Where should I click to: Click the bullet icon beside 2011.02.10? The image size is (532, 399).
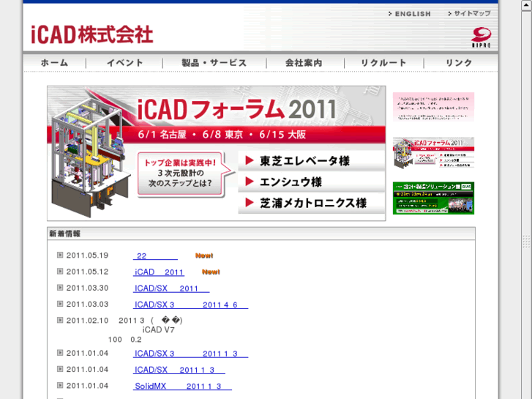coord(60,320)
